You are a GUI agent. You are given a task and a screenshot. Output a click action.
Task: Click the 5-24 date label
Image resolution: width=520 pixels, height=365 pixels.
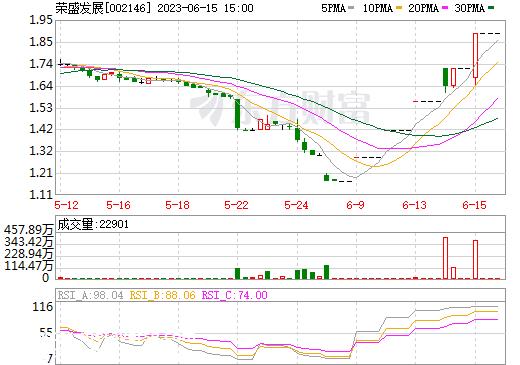point(296,205)
